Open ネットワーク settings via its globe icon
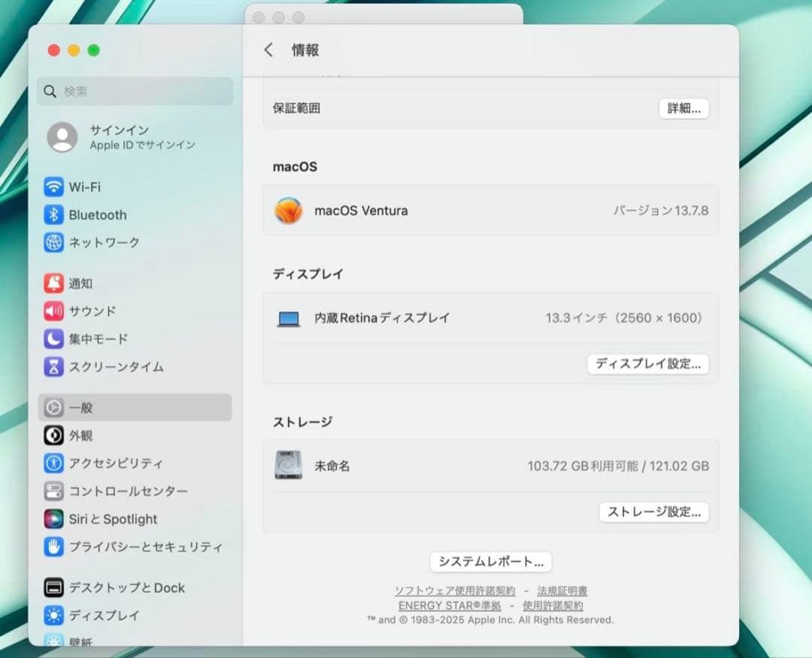This screenshot has height=658, width=812. pyautogui.click(x=53, y=242)
